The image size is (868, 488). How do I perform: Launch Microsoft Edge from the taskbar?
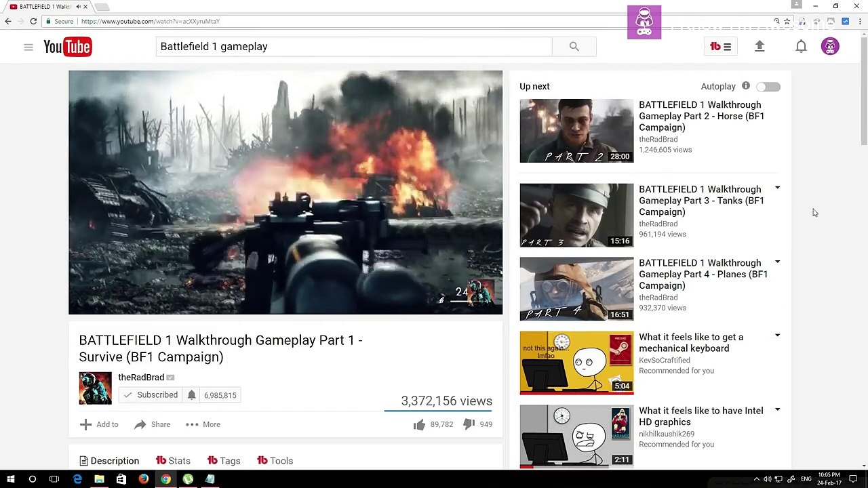[x=77, y=479]
